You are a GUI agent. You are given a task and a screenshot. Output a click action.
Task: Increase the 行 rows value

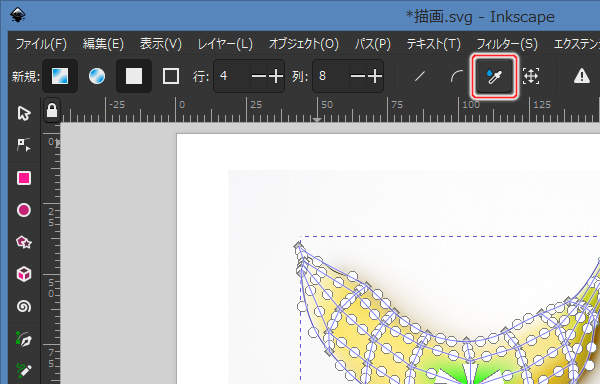(276, 76)
